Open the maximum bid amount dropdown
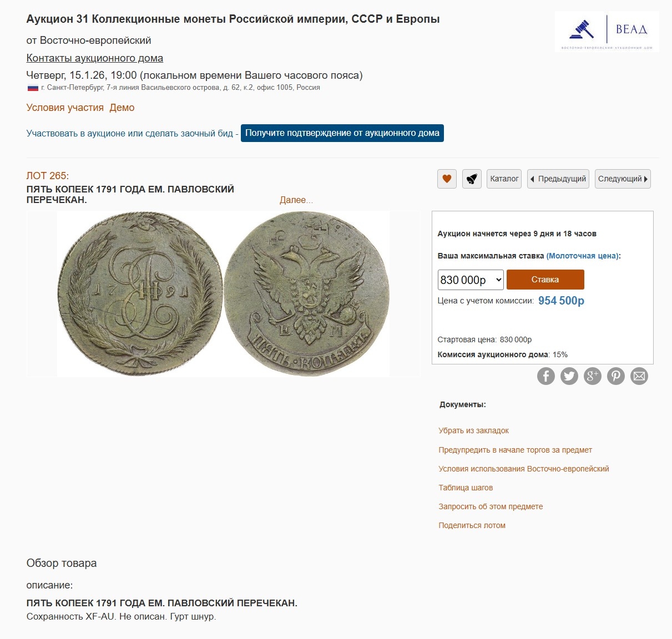 (x=471, y=280)
